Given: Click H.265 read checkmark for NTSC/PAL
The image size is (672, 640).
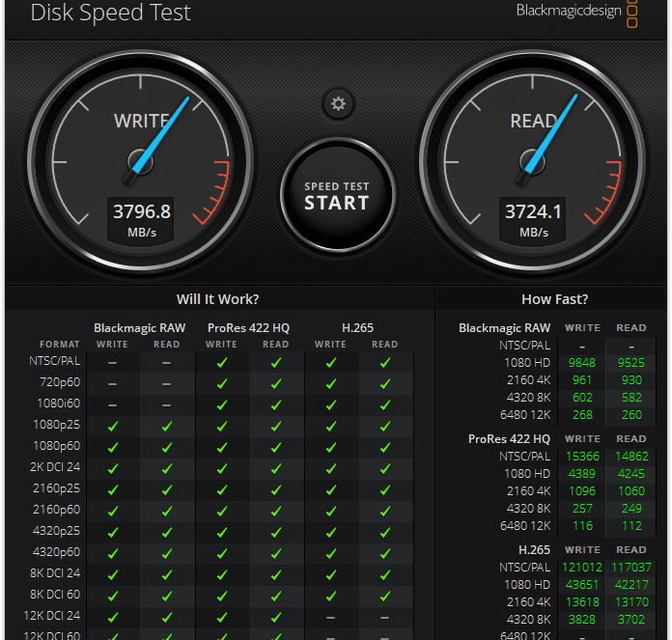Looking at the screenshot, I should coord(385,363).
